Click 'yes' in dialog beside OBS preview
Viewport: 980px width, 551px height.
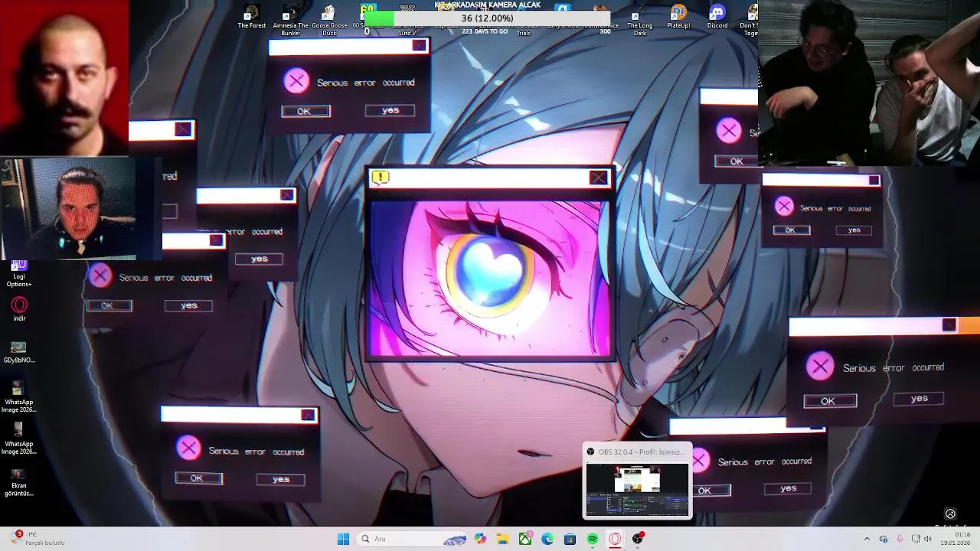[x=788, y=488]
